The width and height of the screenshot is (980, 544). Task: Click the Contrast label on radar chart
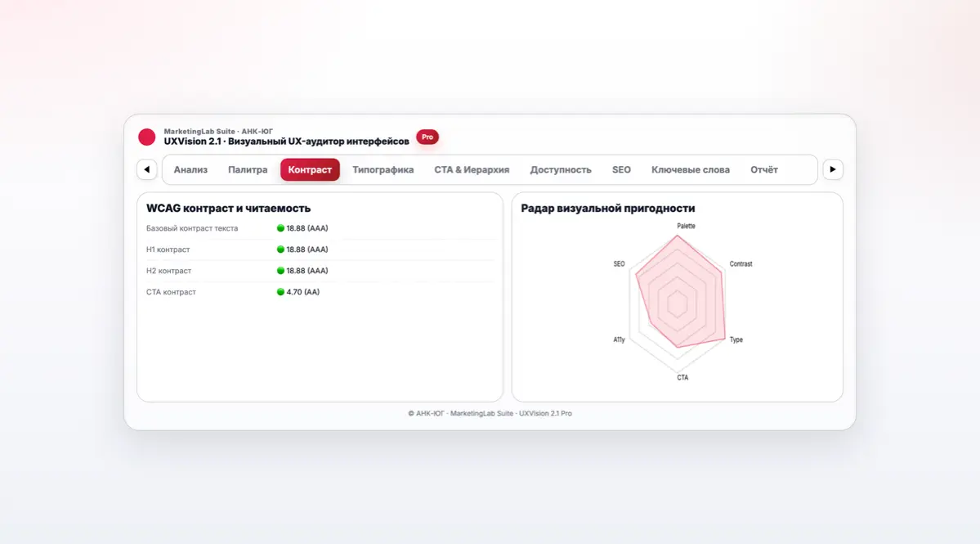pos(741,264)
